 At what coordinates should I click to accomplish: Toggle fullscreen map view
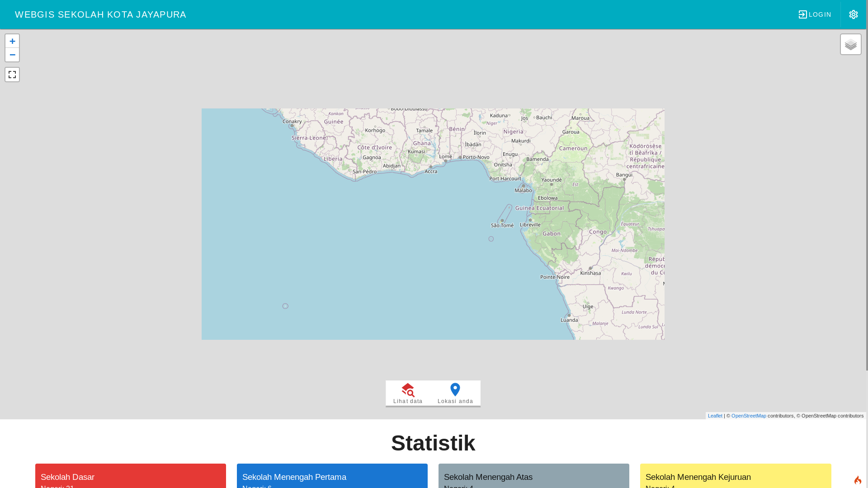click(12, 75)
